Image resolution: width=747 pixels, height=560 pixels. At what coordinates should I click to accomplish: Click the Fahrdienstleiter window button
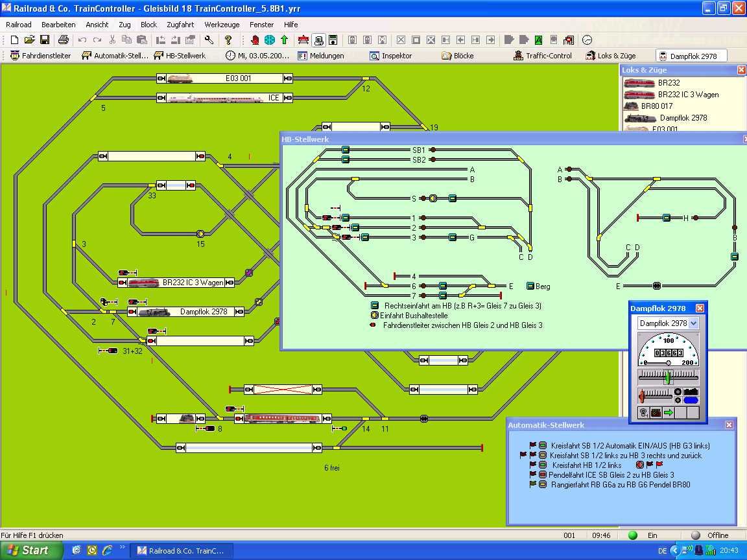(40, 56)
